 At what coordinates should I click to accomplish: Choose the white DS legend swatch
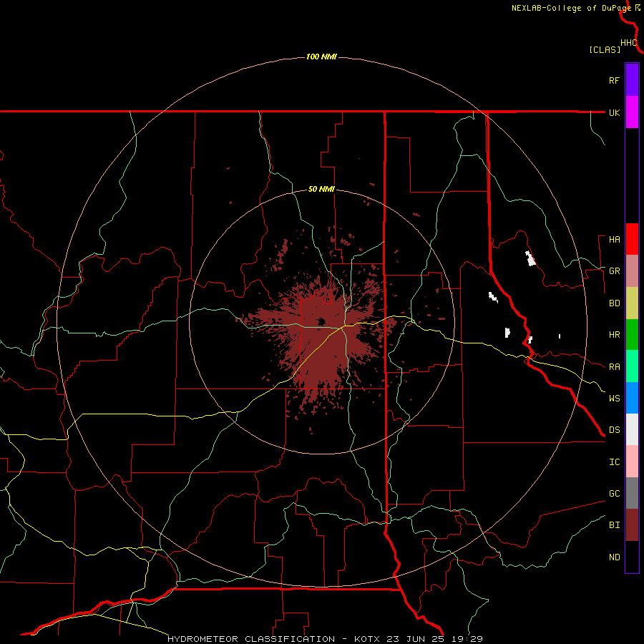click(x=632, y=429)
